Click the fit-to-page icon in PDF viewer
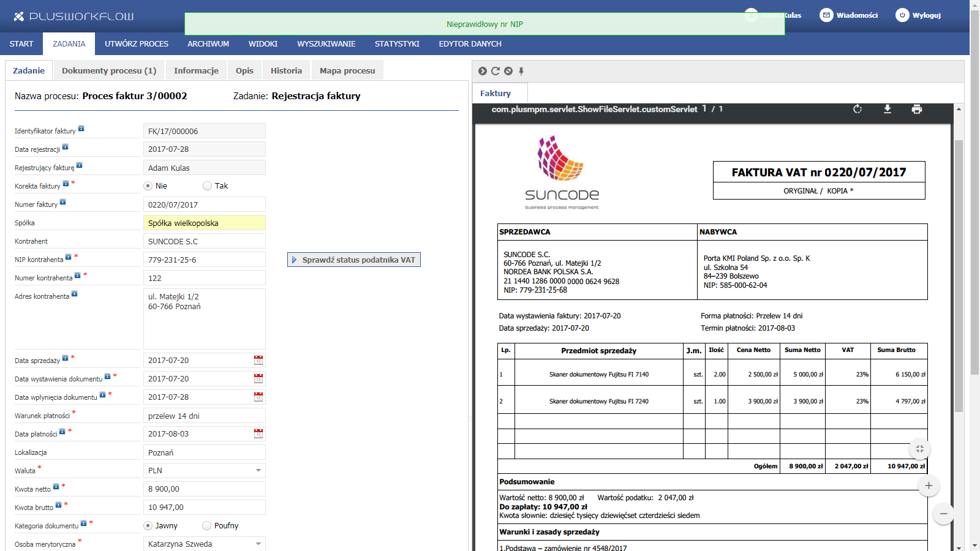 pos(919,449)
